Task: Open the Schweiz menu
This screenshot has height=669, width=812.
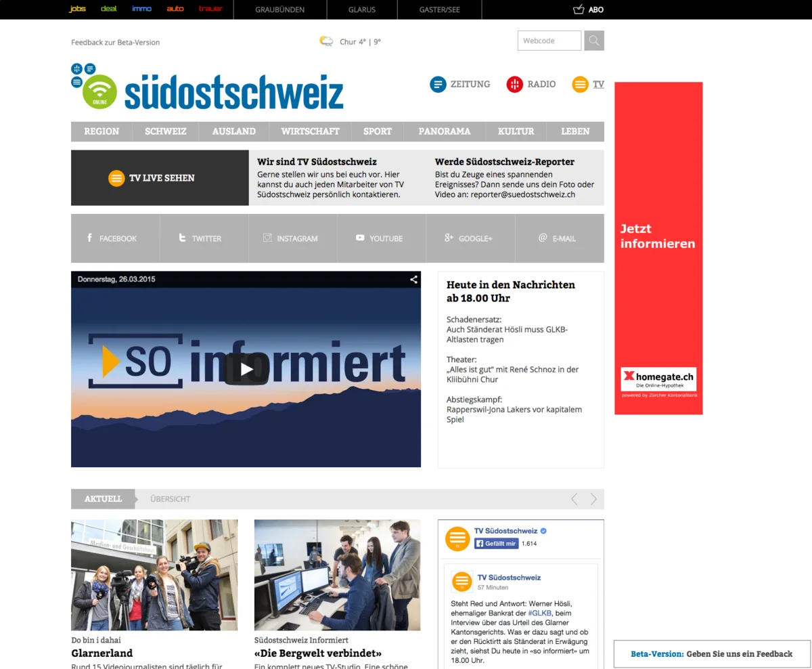Action: pyautogui.click(x=166, y=131)
